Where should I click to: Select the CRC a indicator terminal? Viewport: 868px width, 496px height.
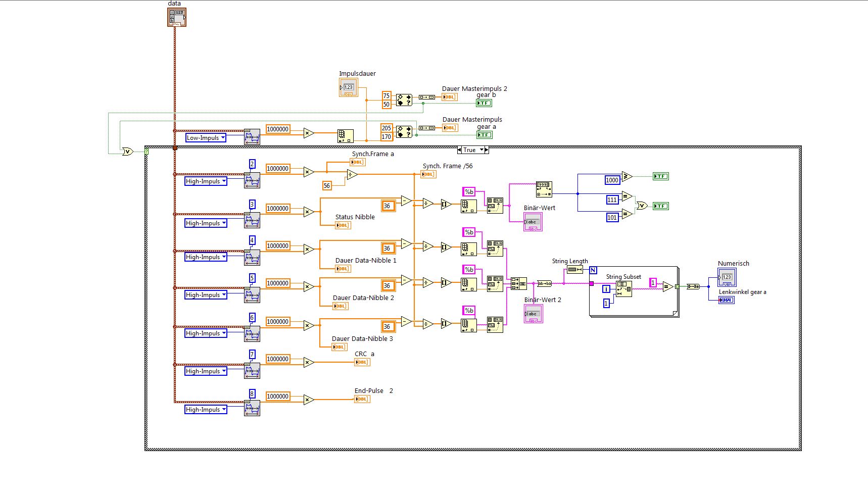point(362,362)
